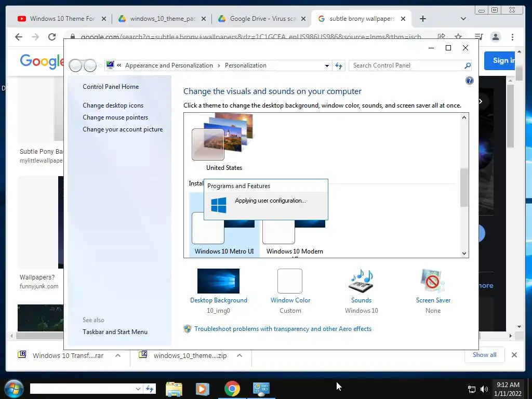Open the Aero effects troubleshooting link

pyautogui.click(x=283, y=329)
